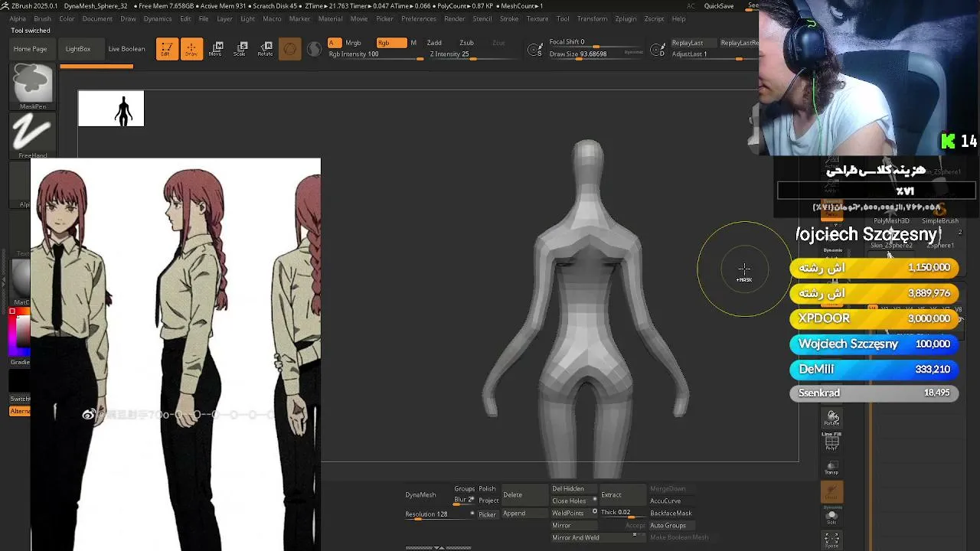Open the Brush menu
The height and width of the screenshot is (551, 980).
[42, 18]
